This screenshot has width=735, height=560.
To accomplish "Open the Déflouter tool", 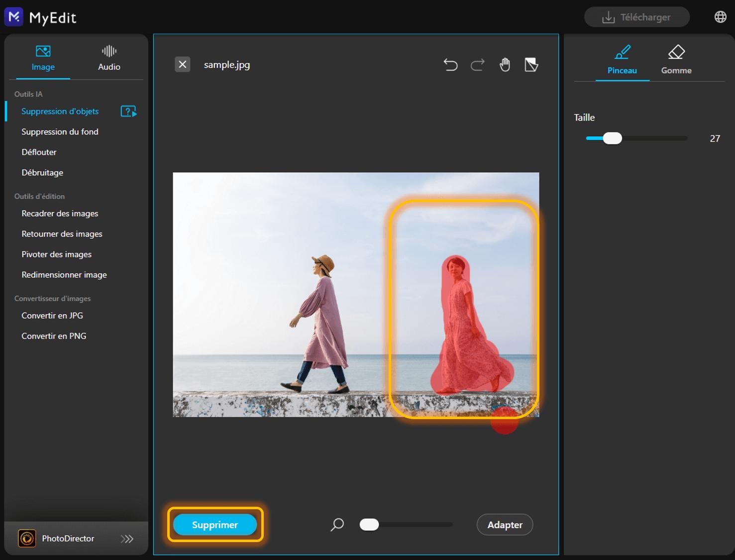I will point(39,152).
